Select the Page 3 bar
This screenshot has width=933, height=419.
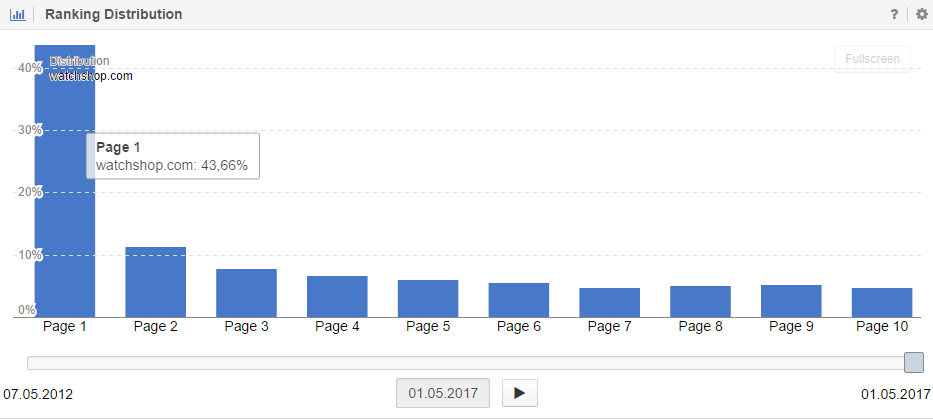246,293
